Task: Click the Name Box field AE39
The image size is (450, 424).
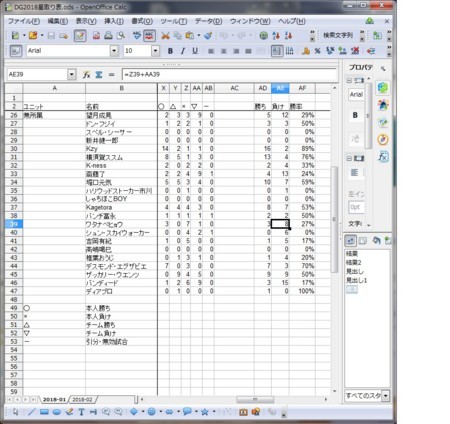Action: pyautogui.click(x=37, y=75)
